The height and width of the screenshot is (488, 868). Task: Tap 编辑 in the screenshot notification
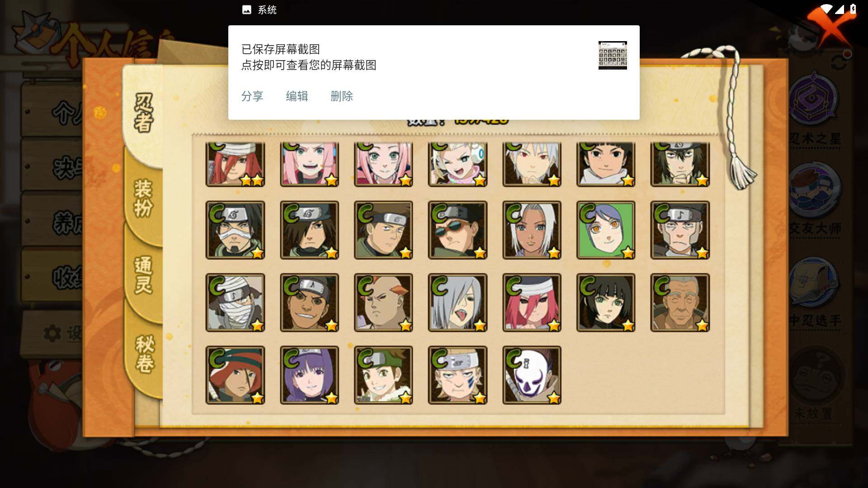tap(297, 96)
